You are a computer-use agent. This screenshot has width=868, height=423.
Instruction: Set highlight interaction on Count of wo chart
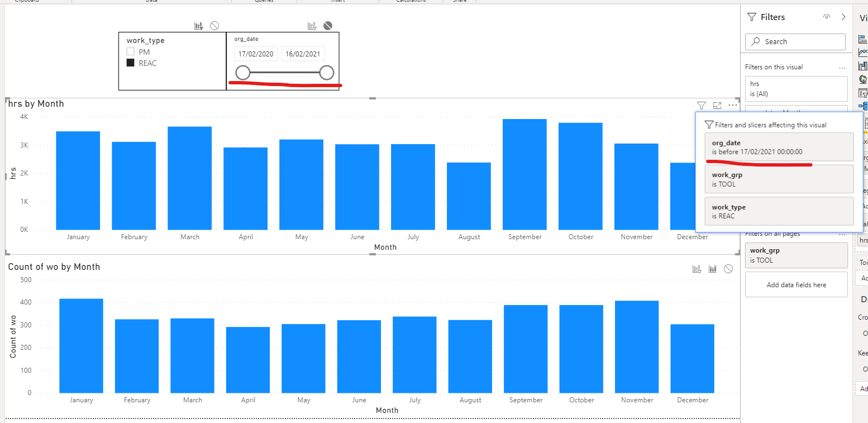click(713, 269)
